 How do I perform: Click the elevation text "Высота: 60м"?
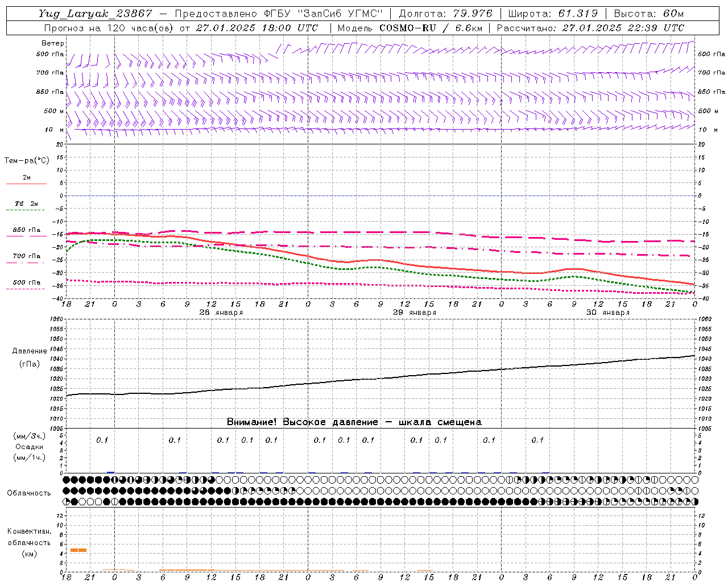click(x=648, y=14)
